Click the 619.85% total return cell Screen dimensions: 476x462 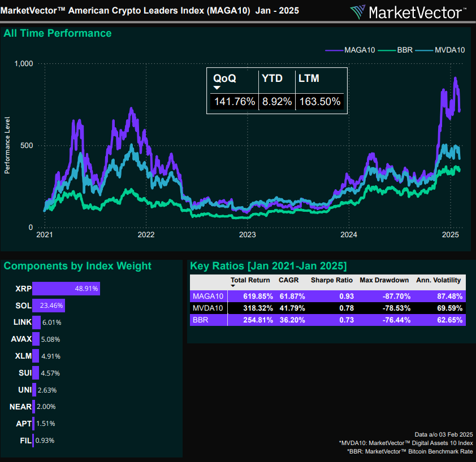(258, 297)
